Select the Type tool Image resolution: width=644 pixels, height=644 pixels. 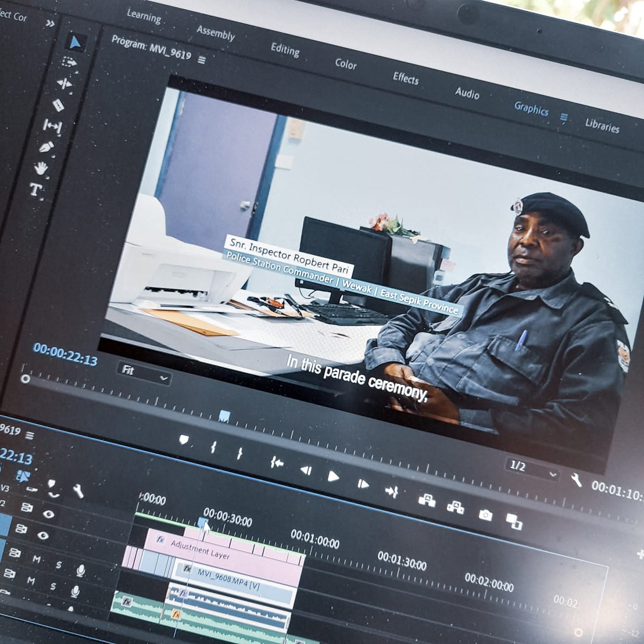35,190
